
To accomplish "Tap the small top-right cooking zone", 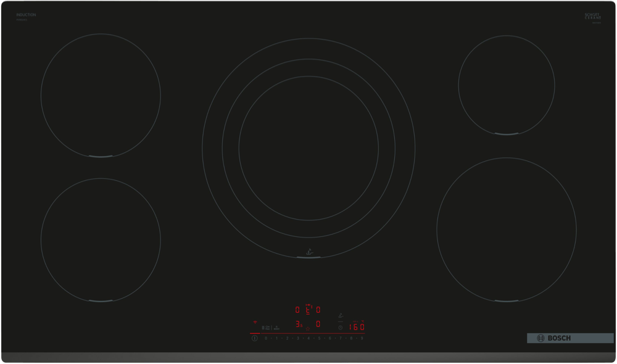I will tap(506, 85).
